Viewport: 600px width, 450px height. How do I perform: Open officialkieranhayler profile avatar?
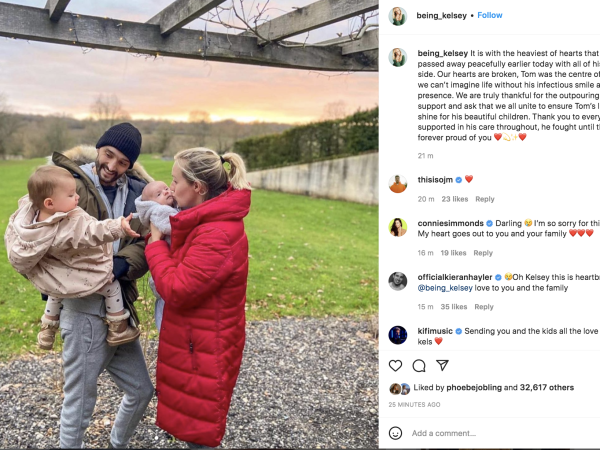[398, 281]
